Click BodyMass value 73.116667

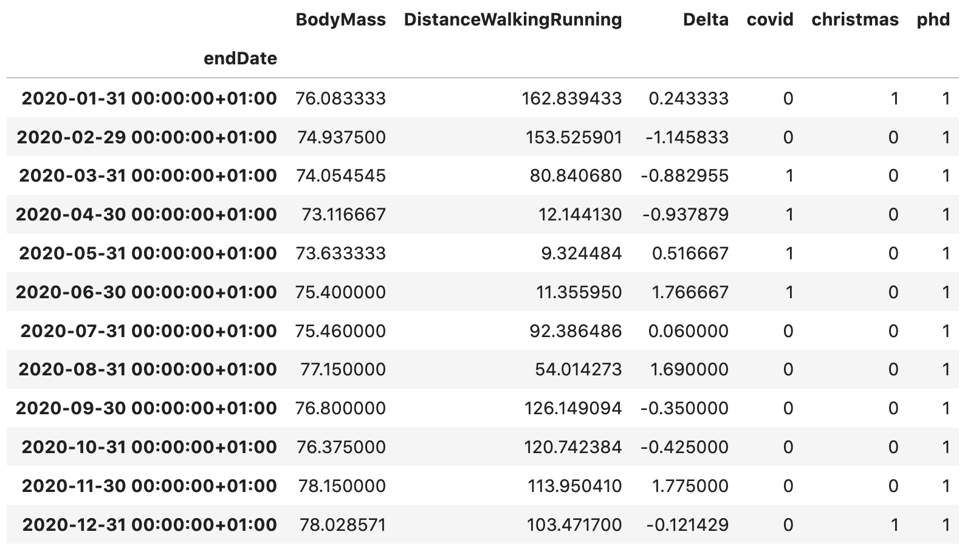point(343,215)
